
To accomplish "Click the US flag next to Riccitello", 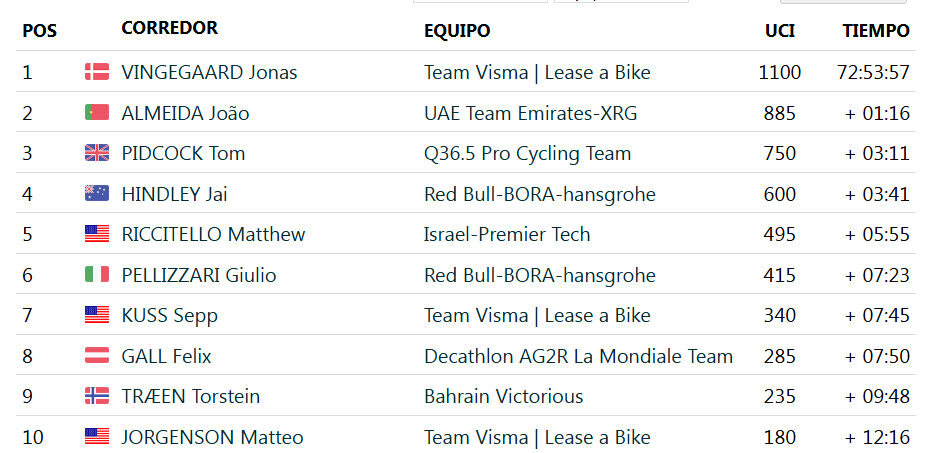I will [97, 234].
